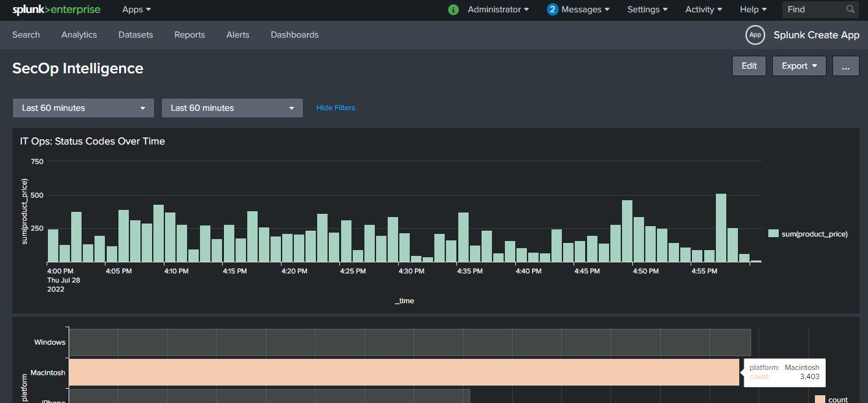Select the Macintosh platform bar
Viewport: 868px width, 403px height.
[403, 373]
